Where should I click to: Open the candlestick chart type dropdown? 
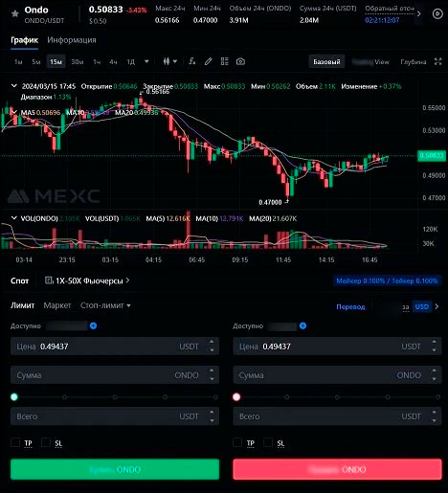170,61
